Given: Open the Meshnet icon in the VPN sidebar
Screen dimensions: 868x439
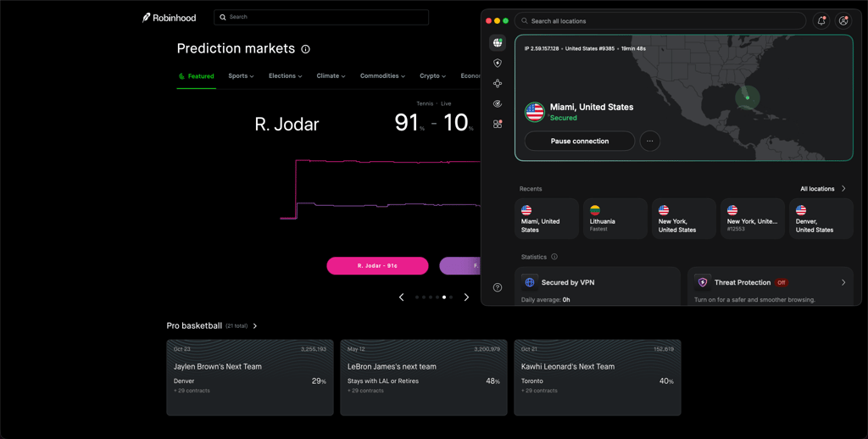Looking at the screenshot, I should point(497,84).
